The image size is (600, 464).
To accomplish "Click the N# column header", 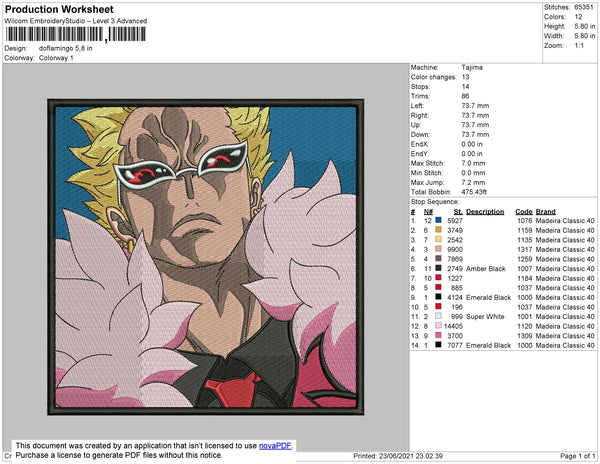I will point(428,212).
